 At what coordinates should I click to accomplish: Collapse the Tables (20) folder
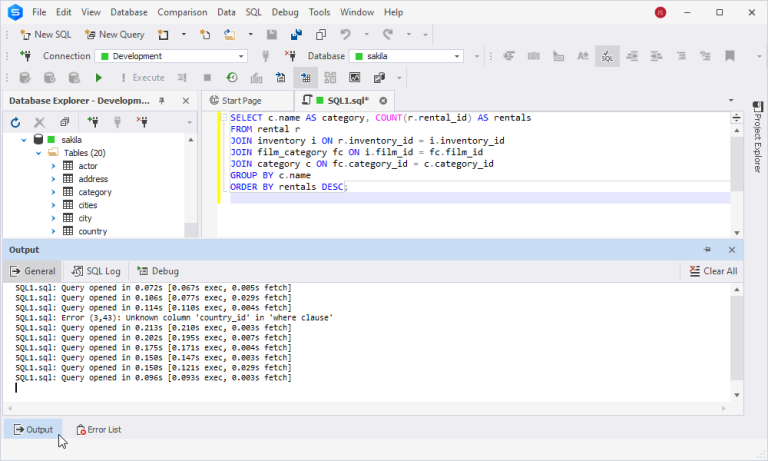pos(39,153)
